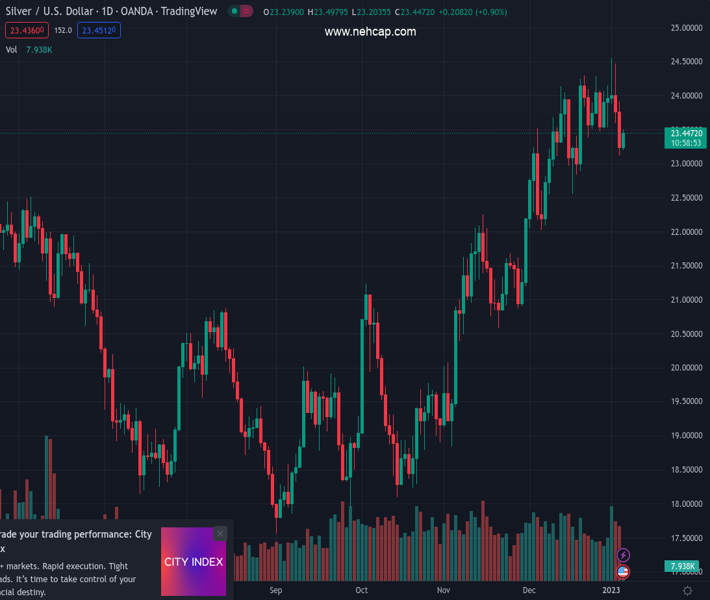The width and height of the screenshot is (710, 600).
Task: Click the 22.00000 price axis label
Action: pos(686,231)
